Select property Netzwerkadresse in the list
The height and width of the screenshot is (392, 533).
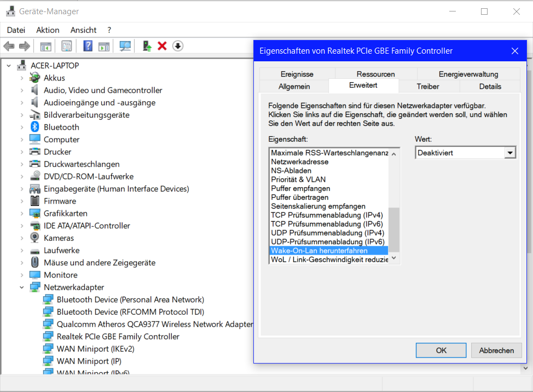pos(329,162)
